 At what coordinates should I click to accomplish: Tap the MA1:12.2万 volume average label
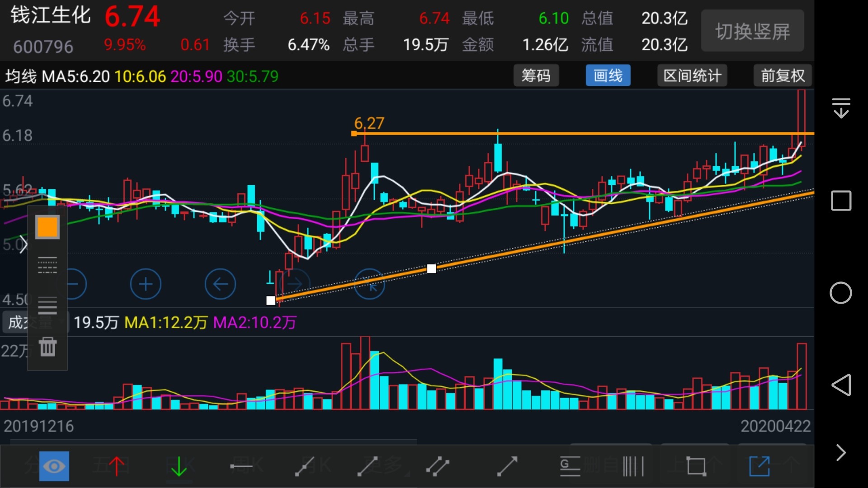[166, 323]
